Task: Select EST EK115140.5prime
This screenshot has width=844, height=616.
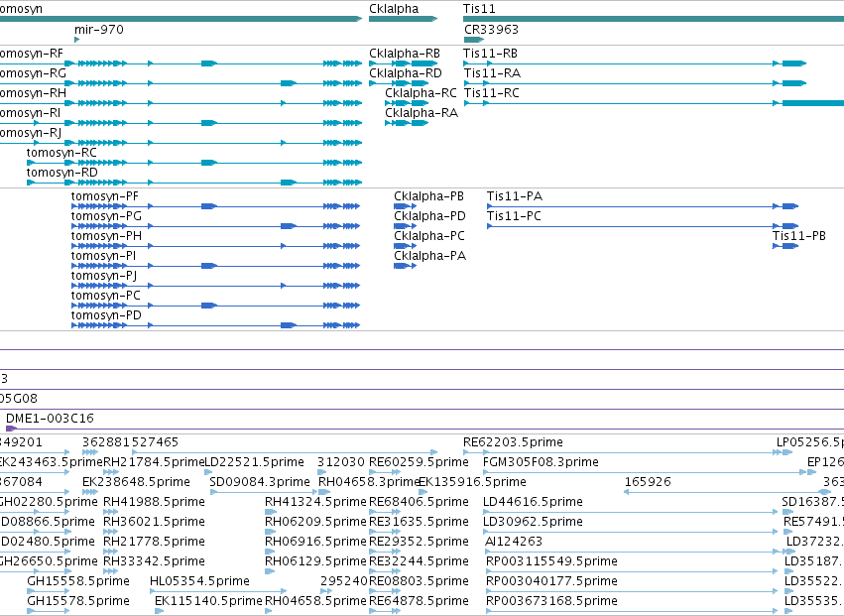Action: (208, 601)
